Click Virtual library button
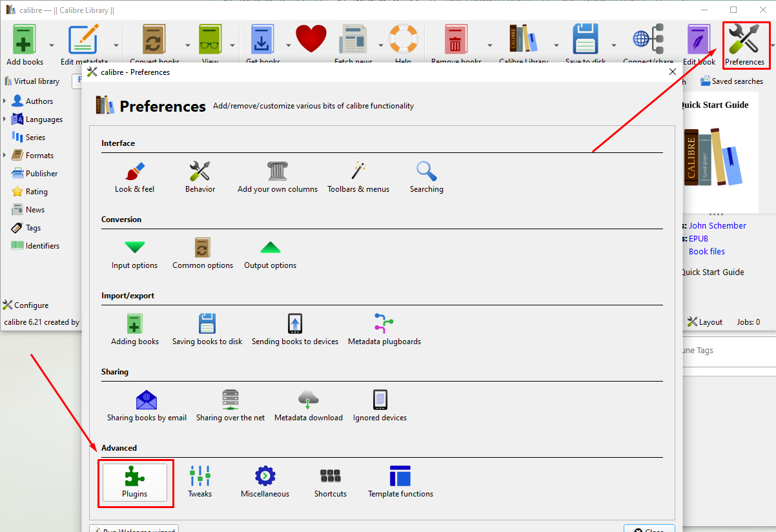Image resolution: width=776 pixels, height=532 pixels. click(x=32, y=81)
